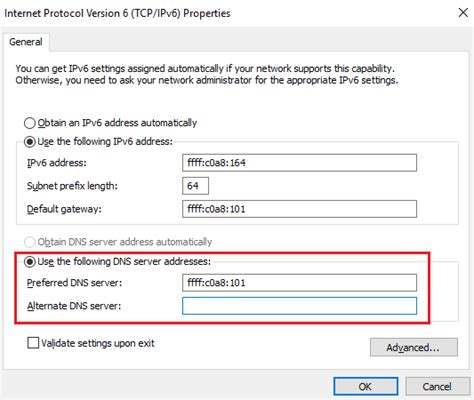
Task: Click the Preferred DNS server field
Action: (299, 283)
